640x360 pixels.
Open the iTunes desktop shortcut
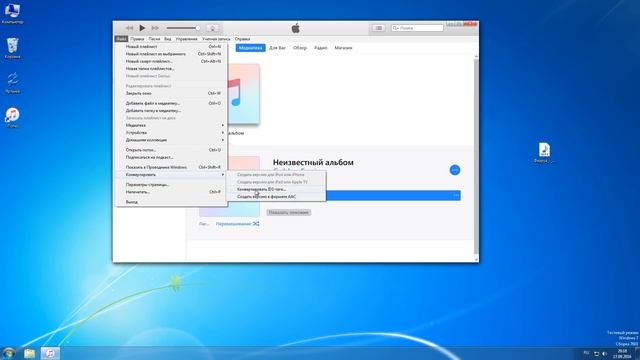[x=12, y=118]
